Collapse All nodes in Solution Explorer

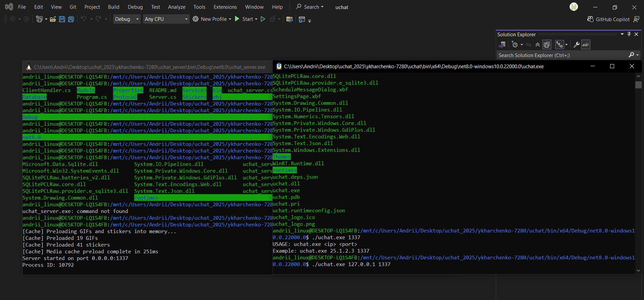click(x=538, y=45)
